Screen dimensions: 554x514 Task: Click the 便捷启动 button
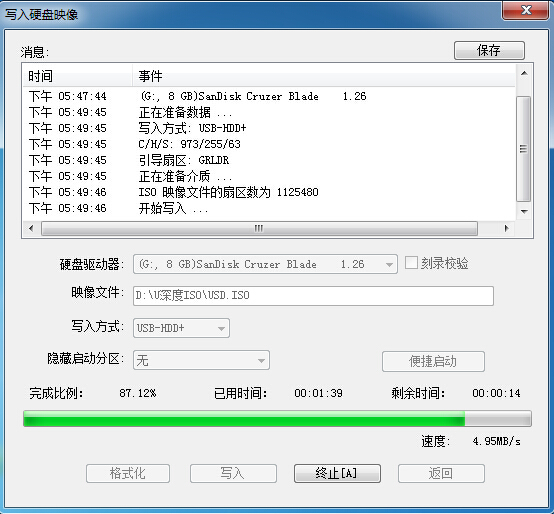pyautogui.click(x=433, y=361)
